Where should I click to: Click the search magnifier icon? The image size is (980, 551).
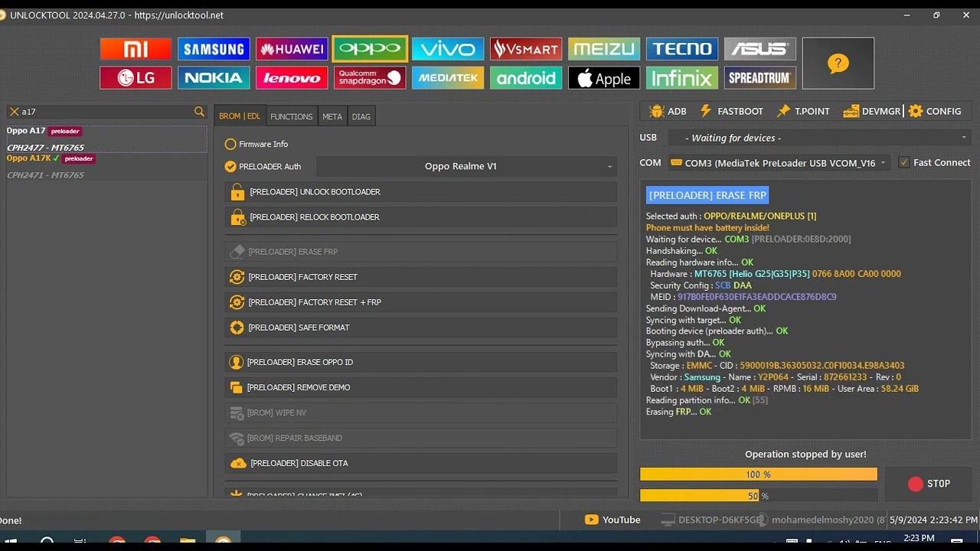click(199, 112)
